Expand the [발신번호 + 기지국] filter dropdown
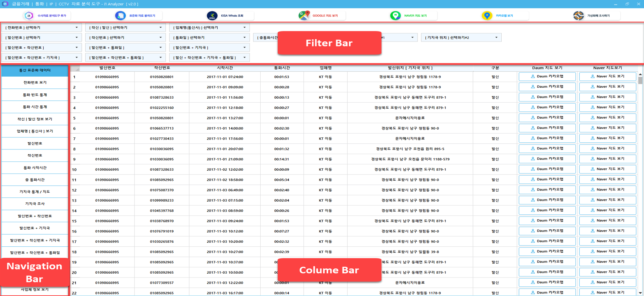This screenshot has height=296, width=644. tap(244, 48)
